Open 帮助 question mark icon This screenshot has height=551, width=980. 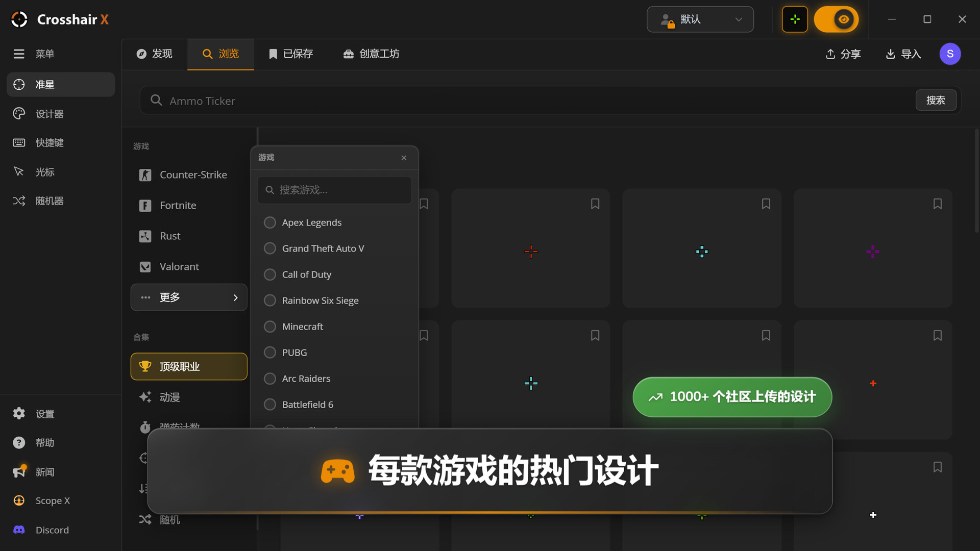[x=19, y=442]
